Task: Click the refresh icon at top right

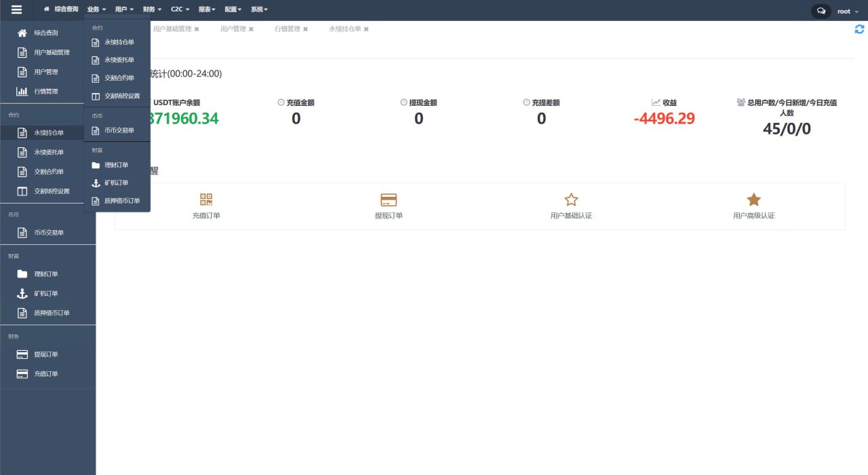Action: [859, 29]
